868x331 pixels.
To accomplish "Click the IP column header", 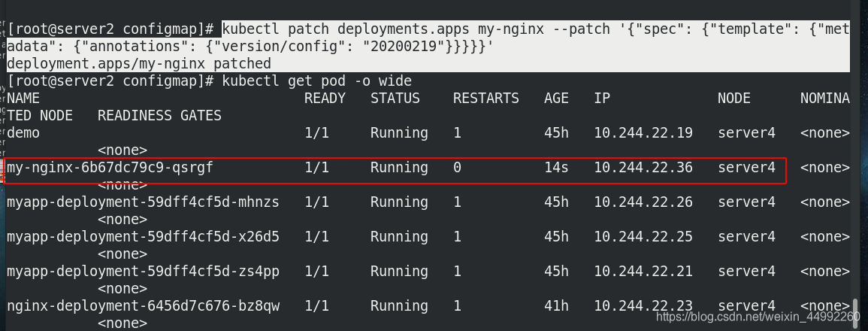I will [602, 99].
